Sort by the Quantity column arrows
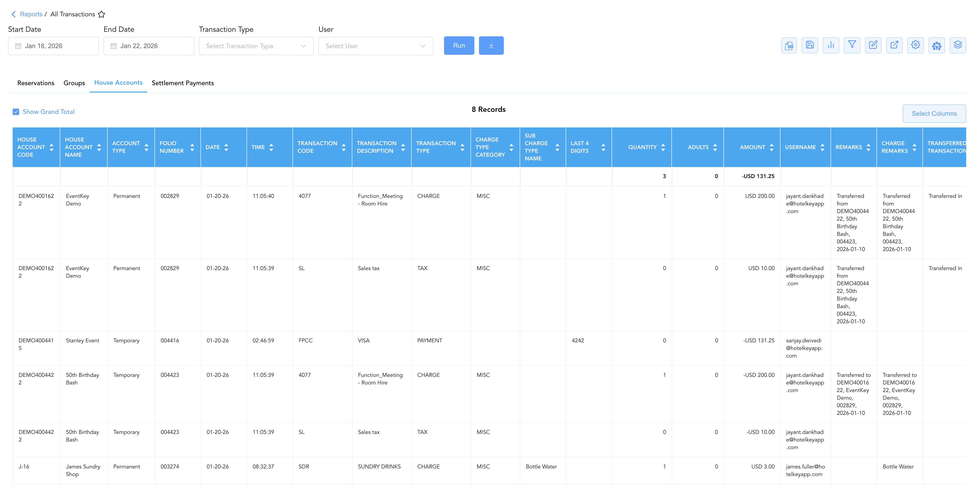Screen dimensions: 980x485 [x=663, y=147]
